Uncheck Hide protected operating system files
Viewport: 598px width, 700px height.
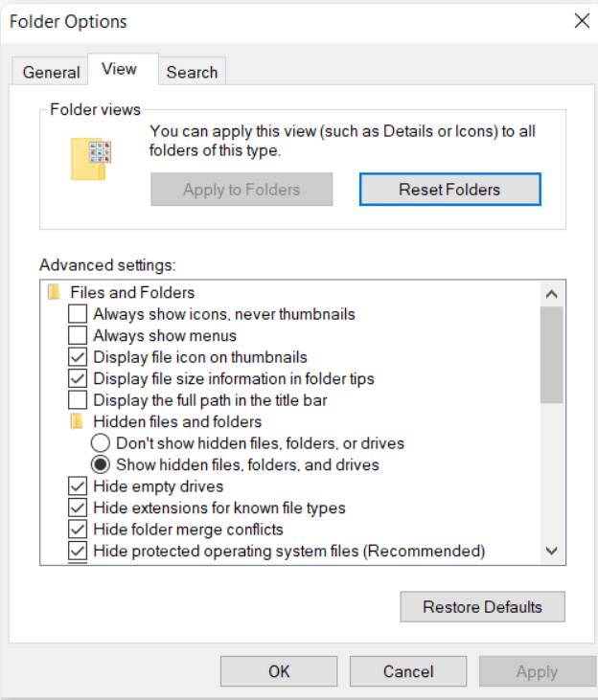click(x=78, y=551)
